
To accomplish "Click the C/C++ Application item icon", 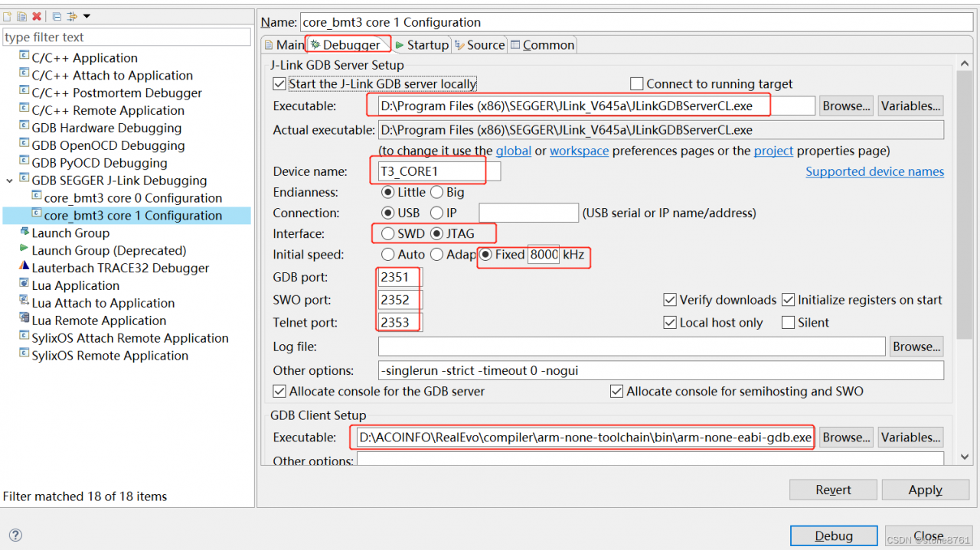I will pyautogui.click(x=24, y=56).
